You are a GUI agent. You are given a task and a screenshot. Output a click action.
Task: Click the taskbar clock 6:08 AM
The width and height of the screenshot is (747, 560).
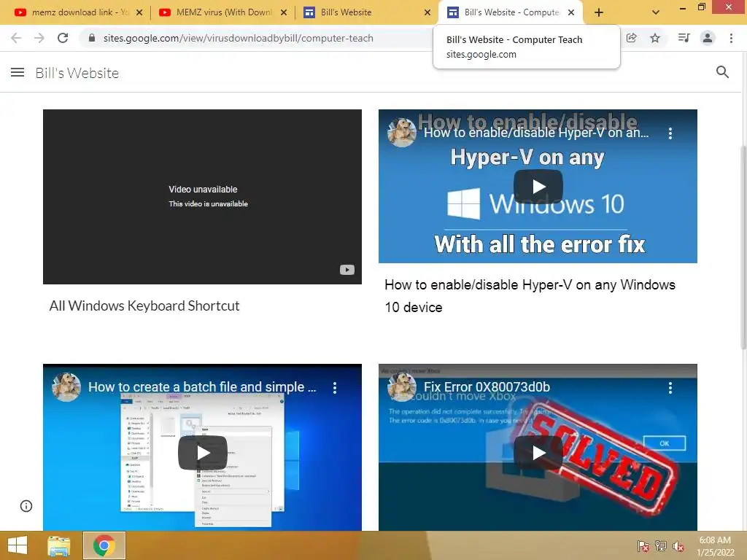715,540
